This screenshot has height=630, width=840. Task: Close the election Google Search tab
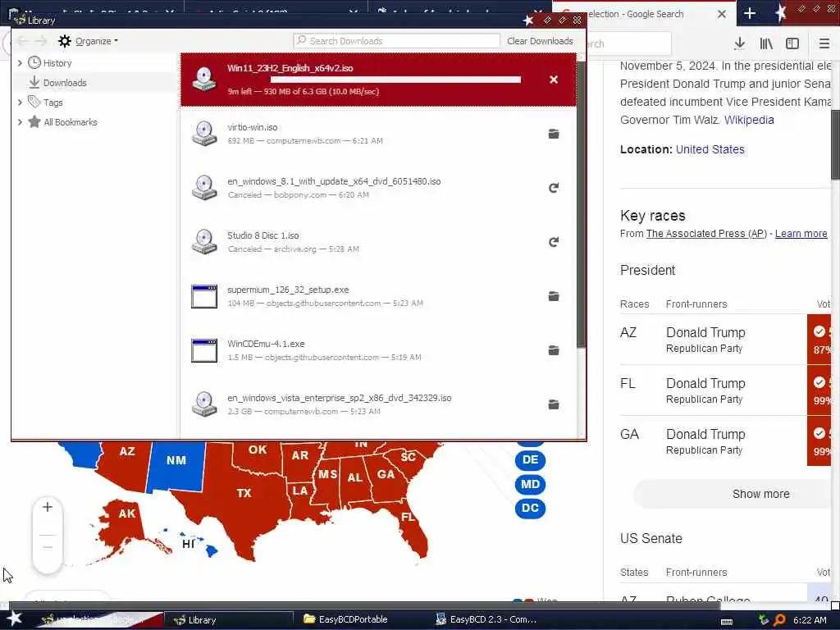(722, 15)
